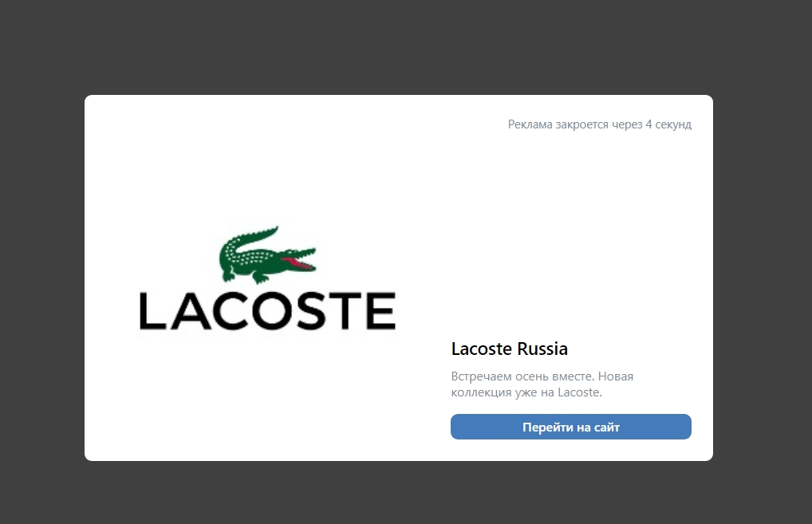This screenshot has width=812, height=524.
Task: Click the коллекция уже на Lacoste line
Action: pos(526,392)
